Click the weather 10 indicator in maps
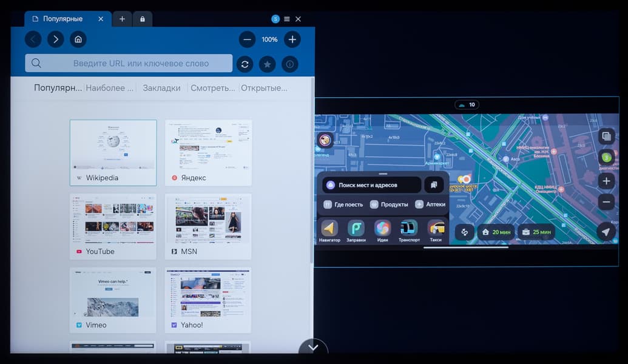Screen dimensions: 628x364 [467, 105]
